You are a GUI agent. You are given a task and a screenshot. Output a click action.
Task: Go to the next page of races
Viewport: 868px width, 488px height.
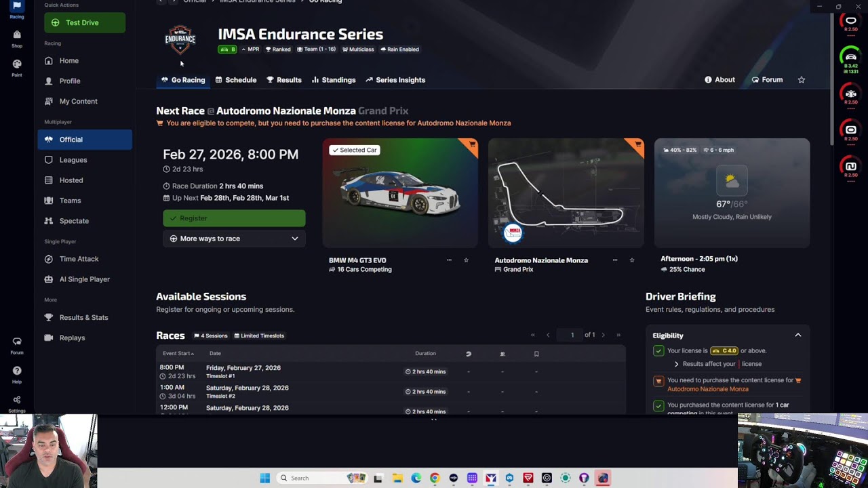[x=603, y=335]
